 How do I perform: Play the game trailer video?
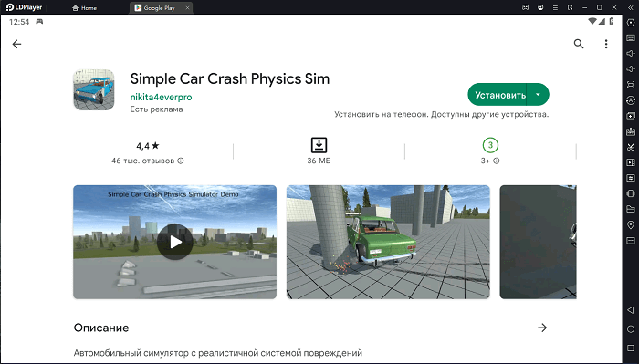[175, 242]
